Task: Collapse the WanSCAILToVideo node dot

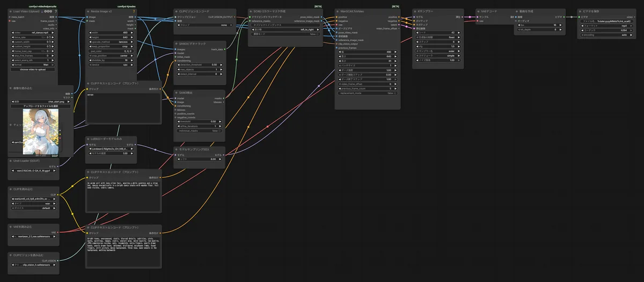Action: click(x=337, y=11)
